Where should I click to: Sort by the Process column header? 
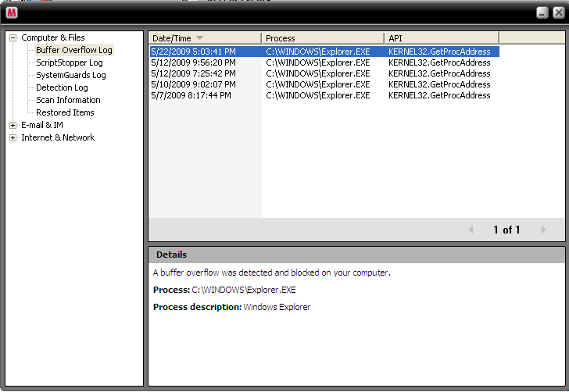click(322, 37)
